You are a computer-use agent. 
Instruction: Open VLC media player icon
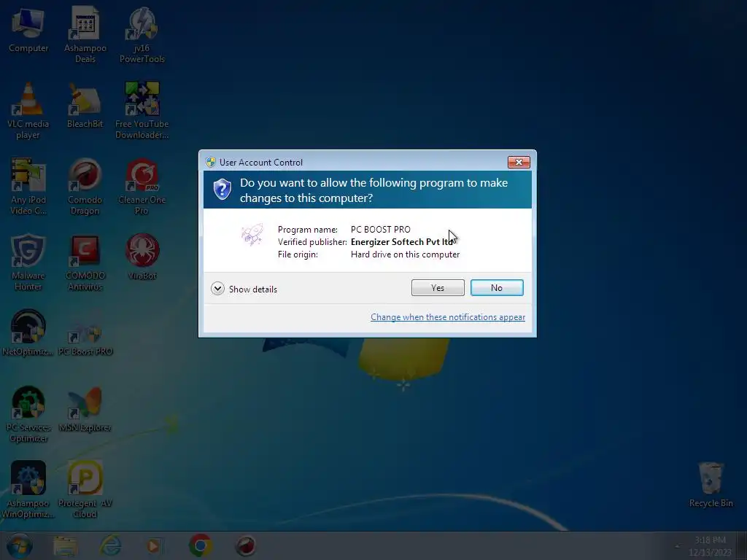28,111
